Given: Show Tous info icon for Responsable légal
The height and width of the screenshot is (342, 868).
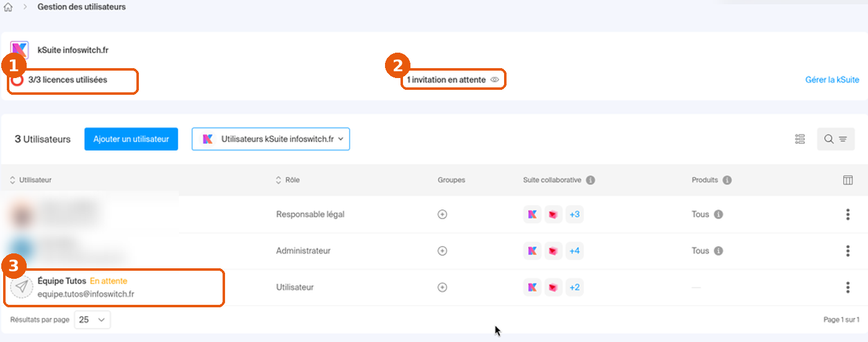Looking at the screenshot, I should 718,214.
